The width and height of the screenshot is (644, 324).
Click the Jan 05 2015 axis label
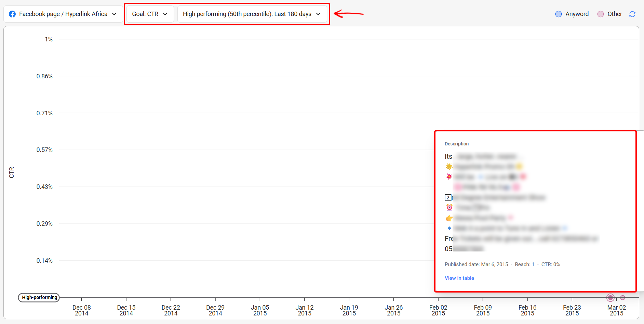(x=260, y=310)
